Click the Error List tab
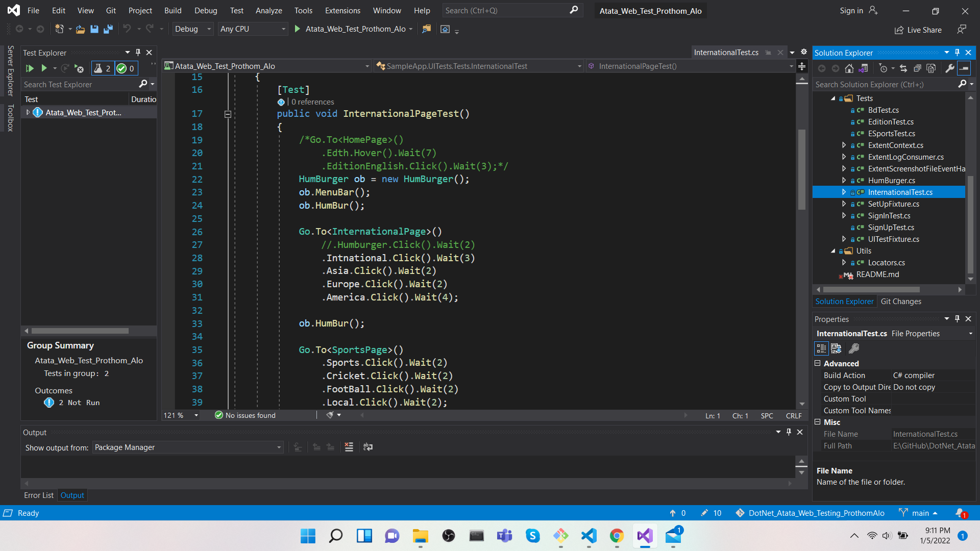The height and width of the screenshot is (551, 980). tap(39, 495)
